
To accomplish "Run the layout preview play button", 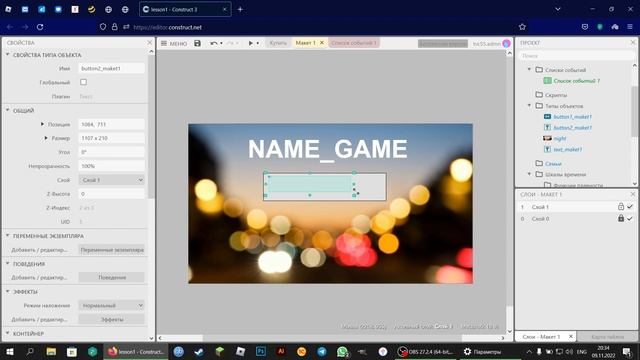I will (251, 43).
